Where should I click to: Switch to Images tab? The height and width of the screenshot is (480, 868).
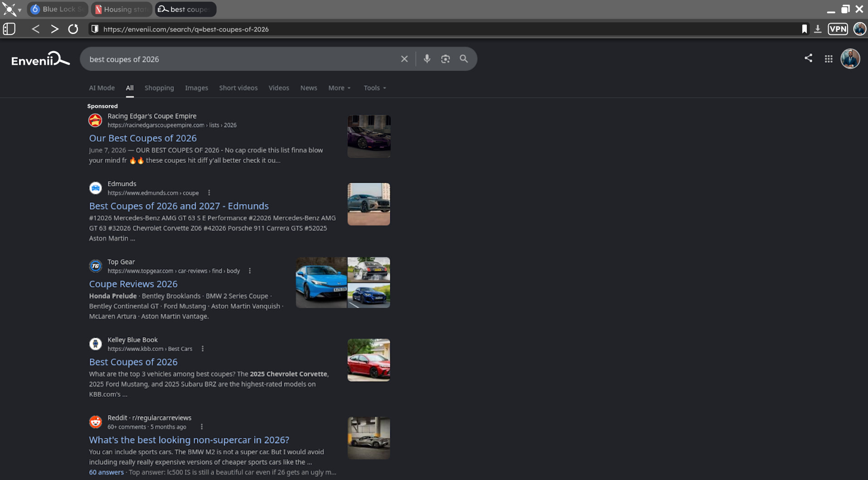coord(197,88)
